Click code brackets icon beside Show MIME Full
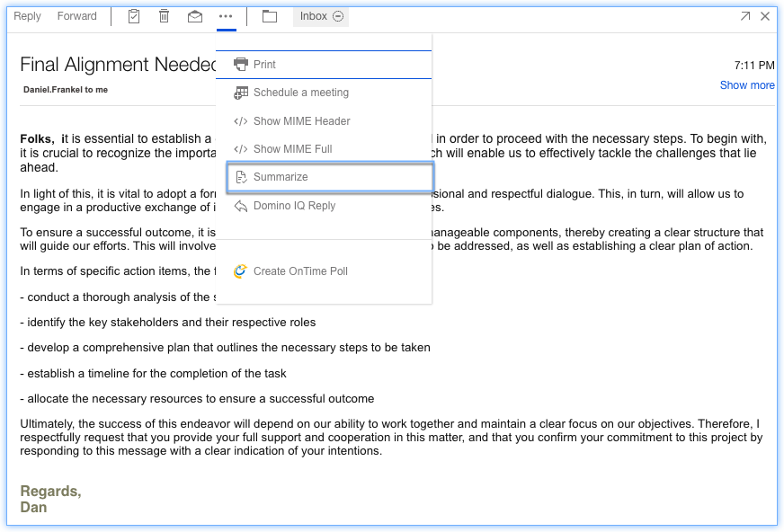 (240, 149)
